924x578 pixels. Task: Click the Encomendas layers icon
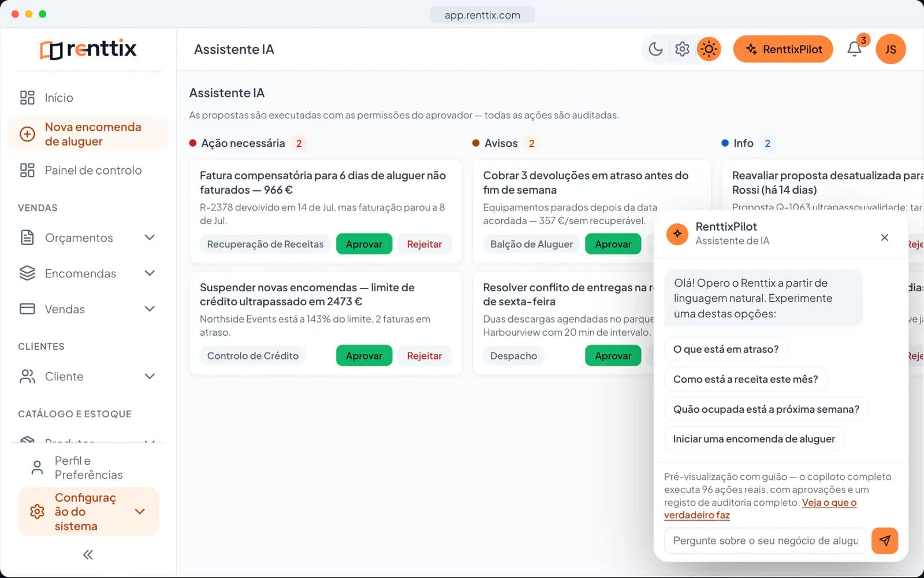[x=27, y=273]
